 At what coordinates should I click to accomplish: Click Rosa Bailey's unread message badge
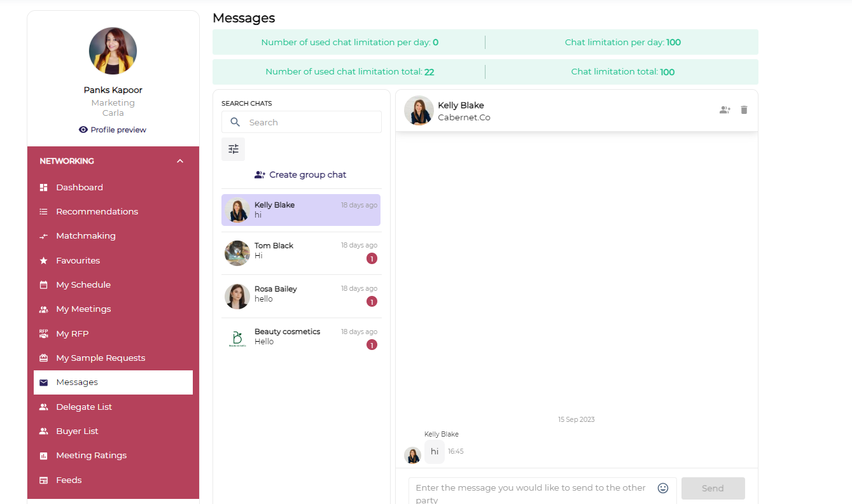point(372,302)
